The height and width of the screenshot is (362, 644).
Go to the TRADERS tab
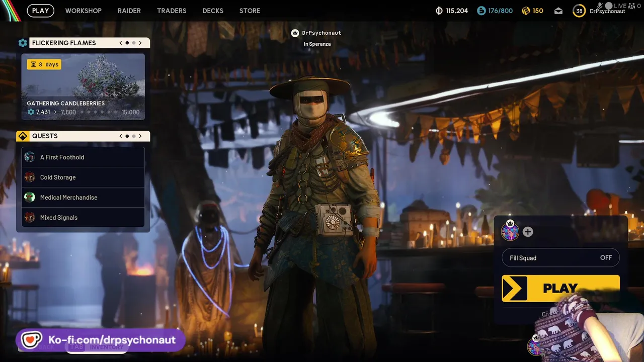pyautogui.click(x=172, y=11)
